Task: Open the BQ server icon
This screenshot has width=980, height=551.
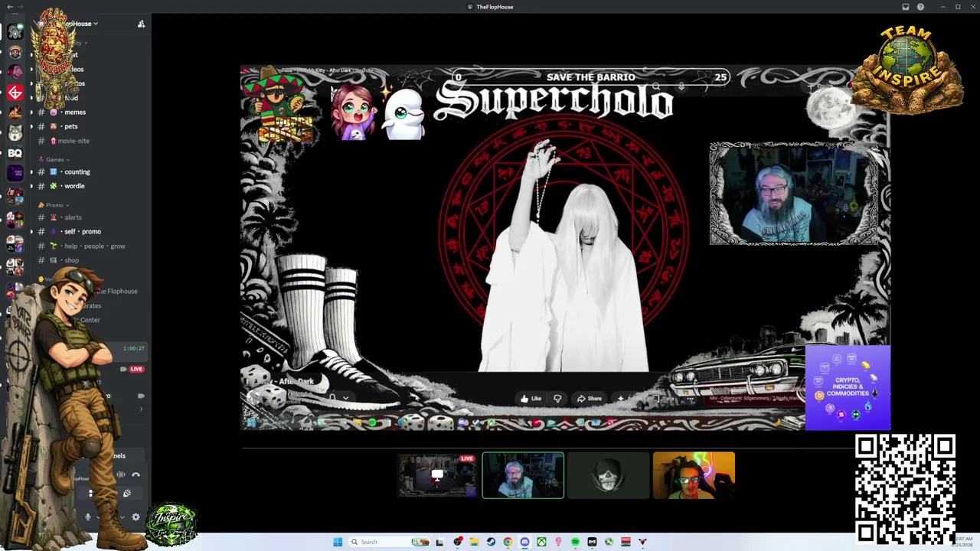Action: click(x=15, y=153)
